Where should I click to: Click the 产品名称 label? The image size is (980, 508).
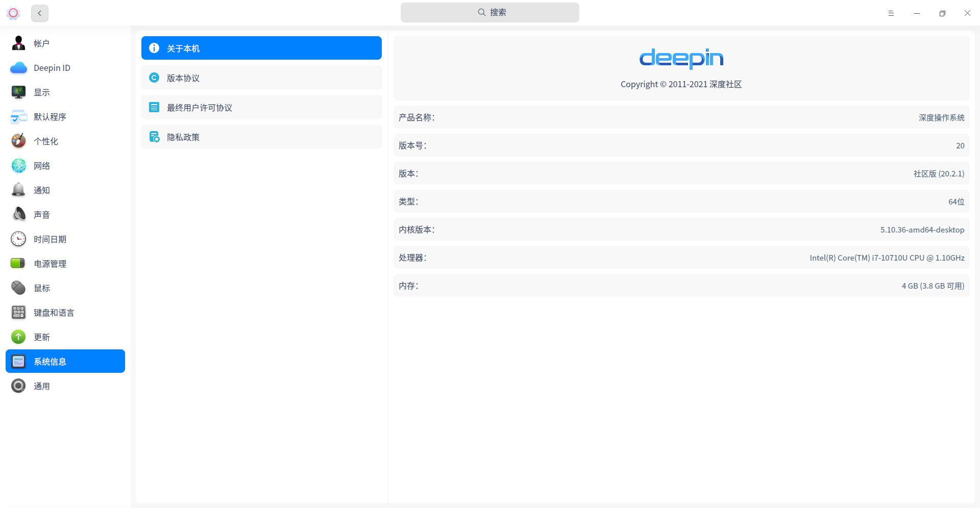(416, 117)
